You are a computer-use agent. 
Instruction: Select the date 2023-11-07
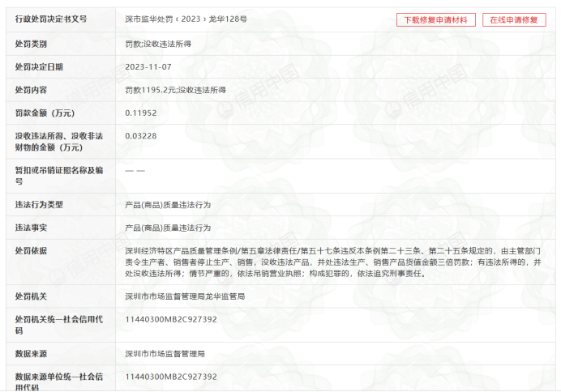point(148,67)
